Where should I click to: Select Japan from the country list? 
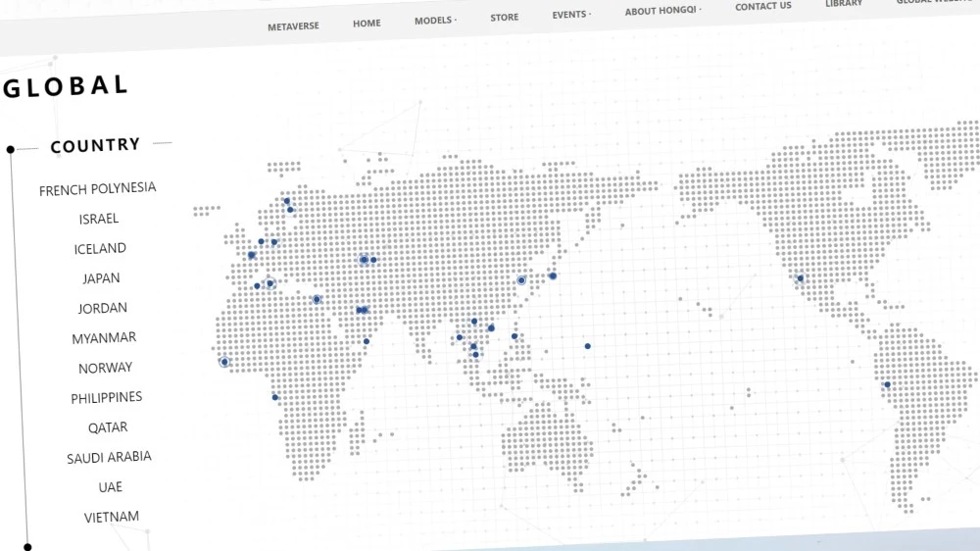tap(101, 278)
